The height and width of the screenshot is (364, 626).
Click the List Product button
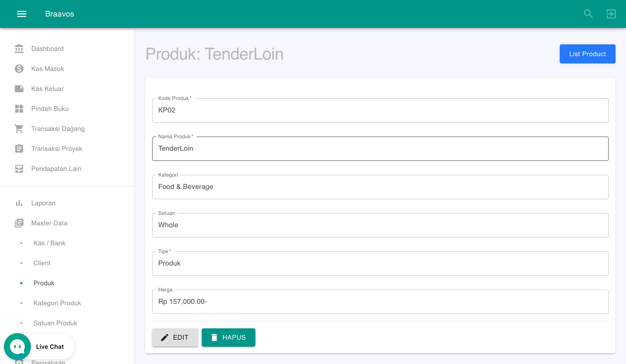[587, 54]
